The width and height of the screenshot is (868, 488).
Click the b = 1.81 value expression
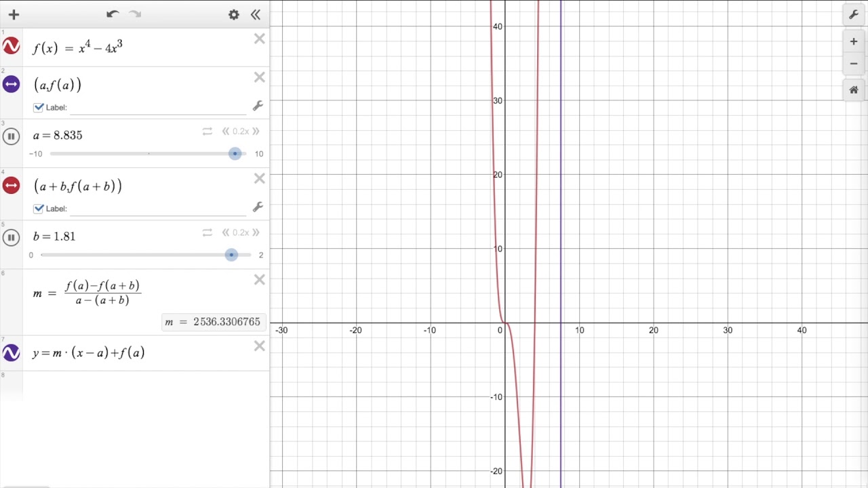54,236
